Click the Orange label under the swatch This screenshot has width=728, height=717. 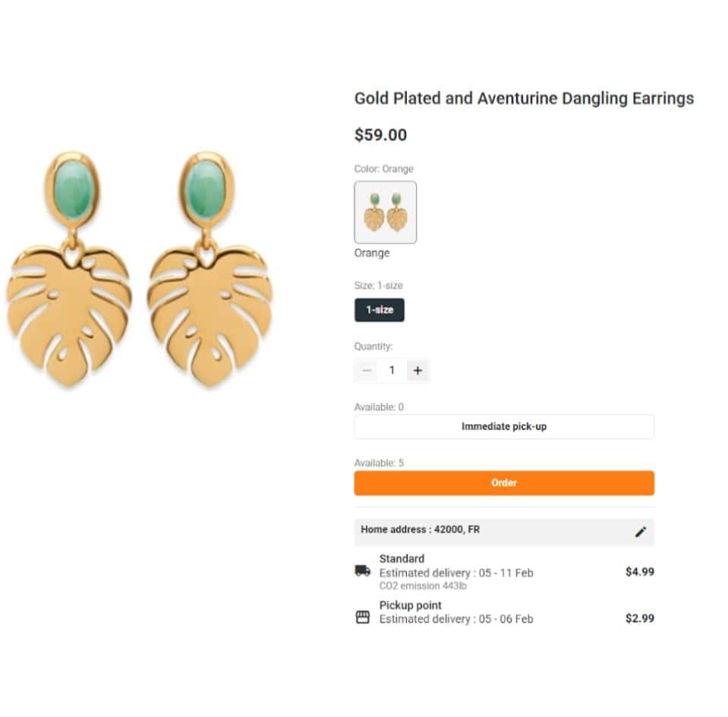(372, 253)
